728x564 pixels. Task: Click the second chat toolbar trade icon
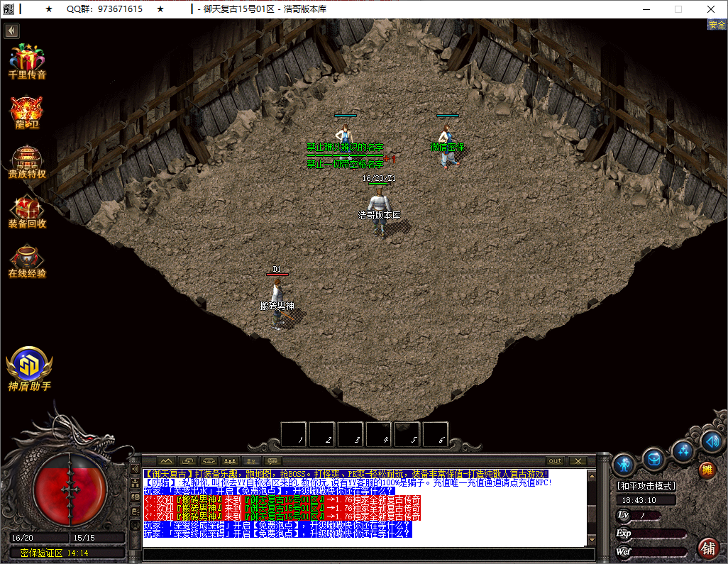(x=187, y=461)
